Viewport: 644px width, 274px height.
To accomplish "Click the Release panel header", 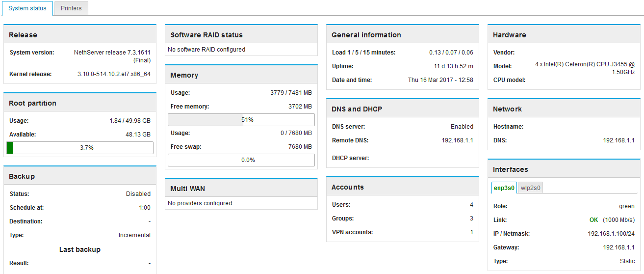I will [x=80, y=35].
